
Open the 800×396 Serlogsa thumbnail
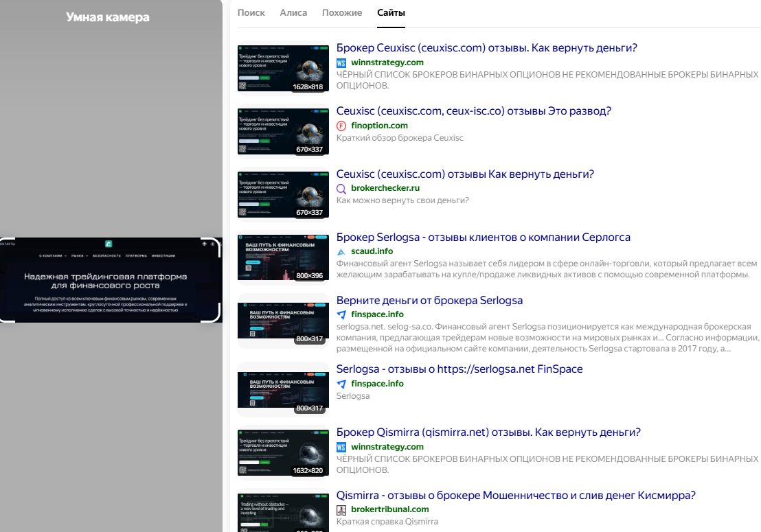pyautogui.click(x=283, y=257)
